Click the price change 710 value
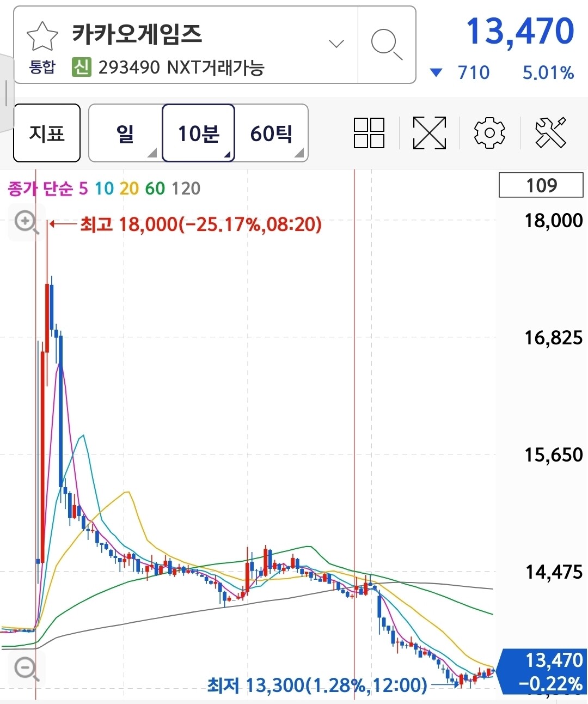The width and height of the screenshot is (588, 704). point(474,72)
